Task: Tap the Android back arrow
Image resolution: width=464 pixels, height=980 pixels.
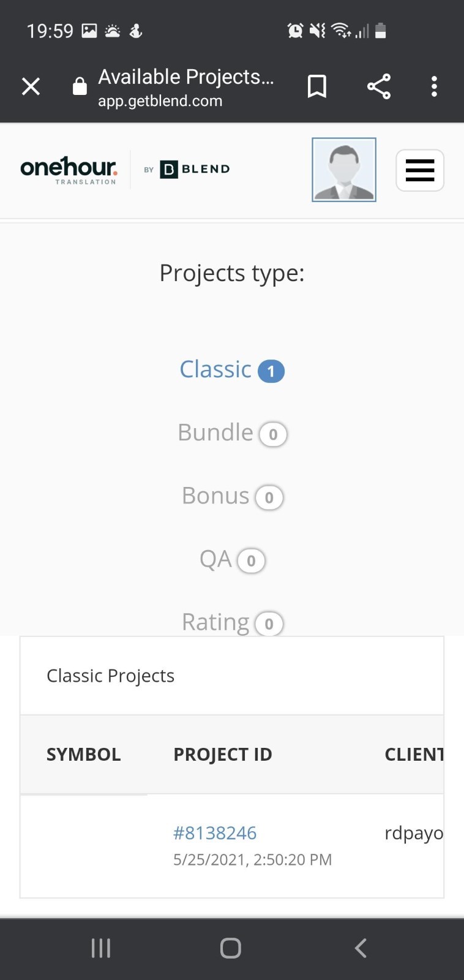Action: pos(361,948)
